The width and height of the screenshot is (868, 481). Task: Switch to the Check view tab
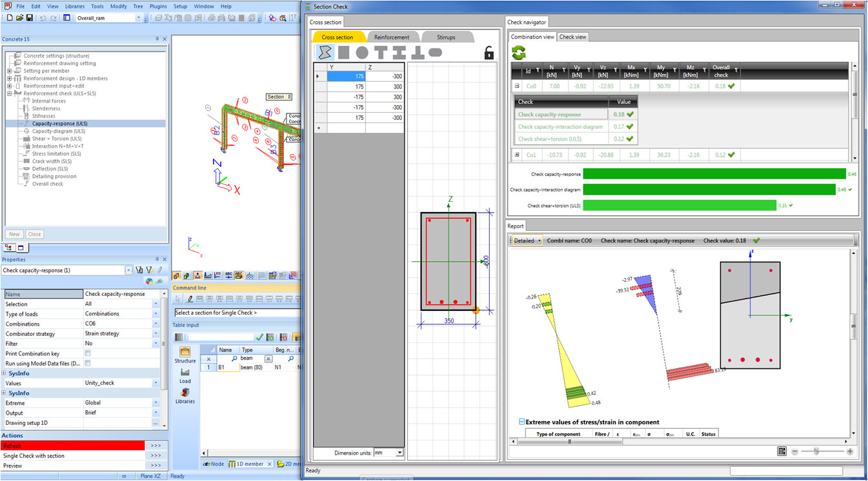pyautogui.click(x=572, y=37)
